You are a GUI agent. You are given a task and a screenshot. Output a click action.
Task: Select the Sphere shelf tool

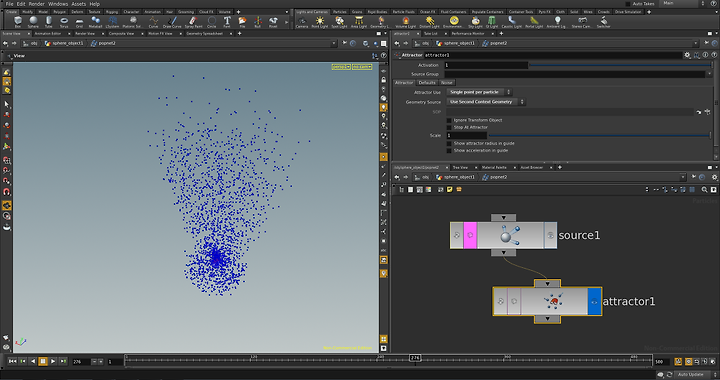pos(33,22)
